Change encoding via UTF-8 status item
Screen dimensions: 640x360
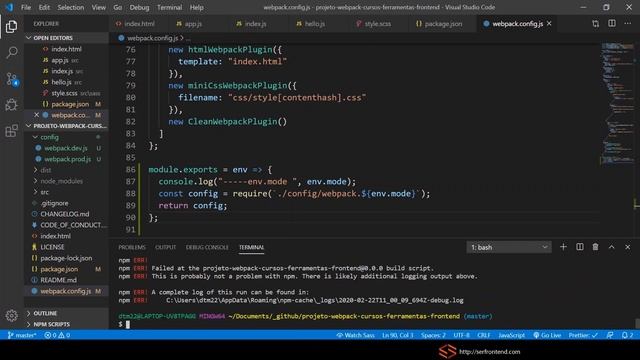[x=462, y=335]
